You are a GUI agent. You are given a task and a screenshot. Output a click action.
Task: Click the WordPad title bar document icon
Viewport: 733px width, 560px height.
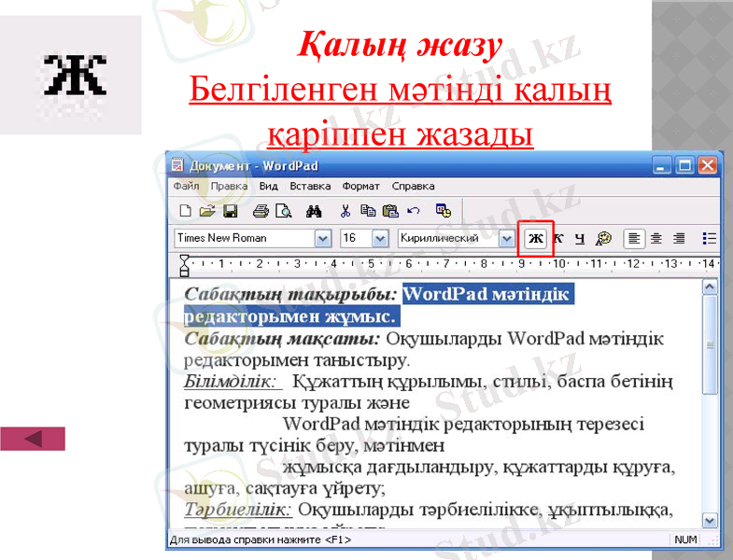(177, 165)
